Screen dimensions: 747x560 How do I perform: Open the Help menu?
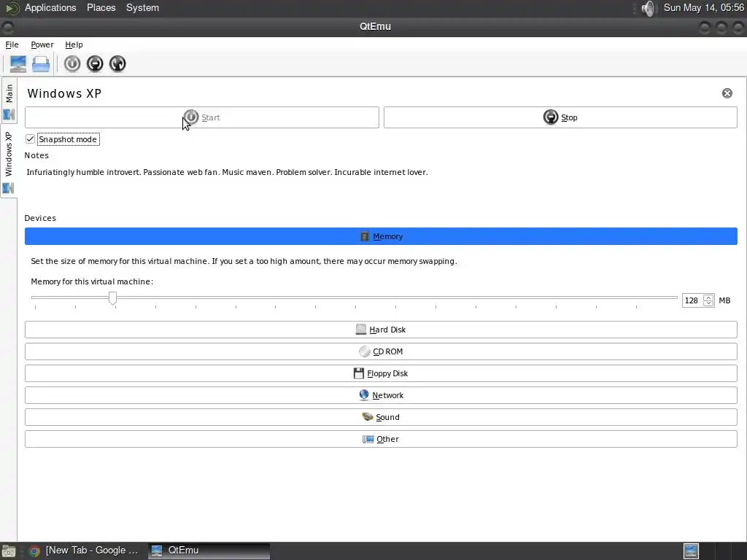pos(74,44)
